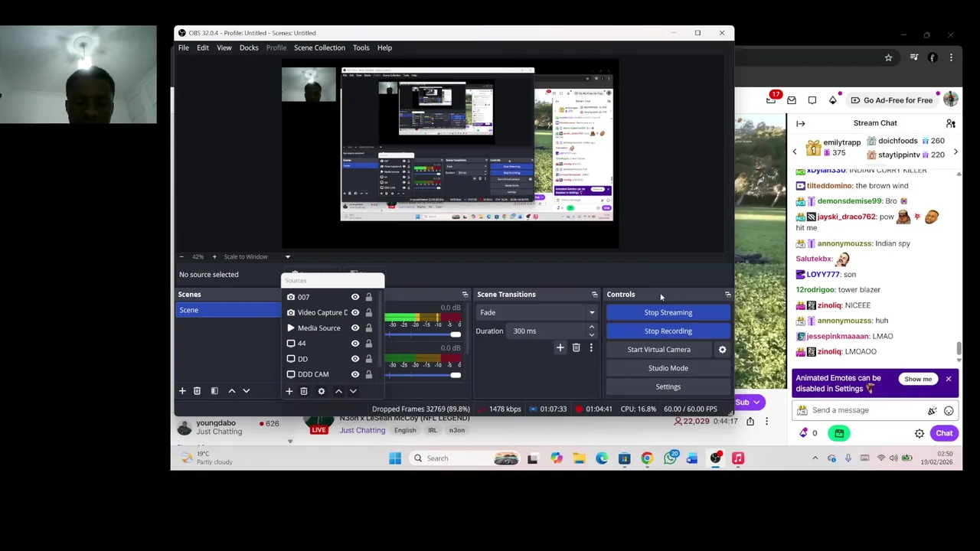Open Twitch Bits diamond icon in the top bar

coord(833,100)
